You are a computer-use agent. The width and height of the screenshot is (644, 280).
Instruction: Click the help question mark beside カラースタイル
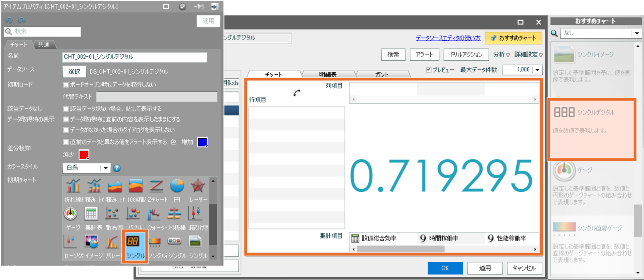(117, 168)
